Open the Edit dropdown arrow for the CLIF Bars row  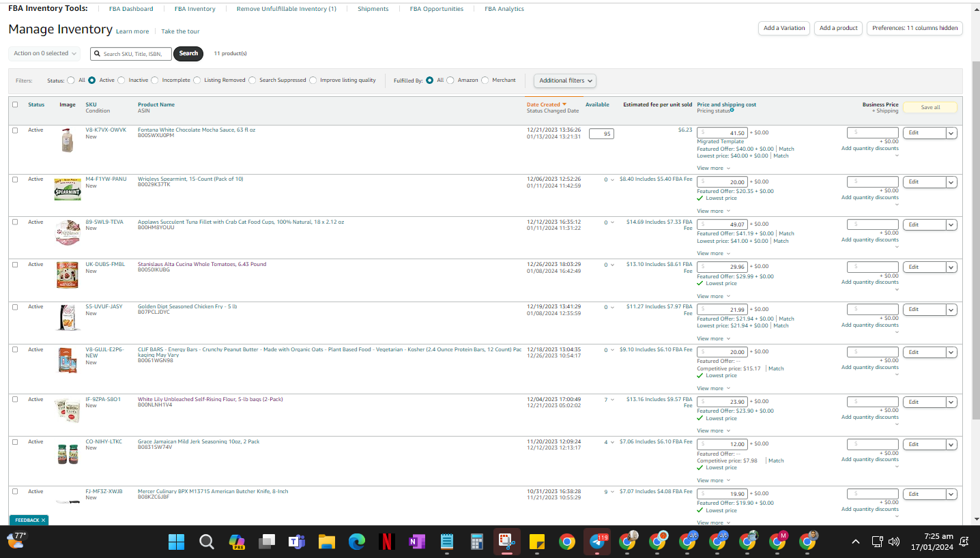[951, 353]
